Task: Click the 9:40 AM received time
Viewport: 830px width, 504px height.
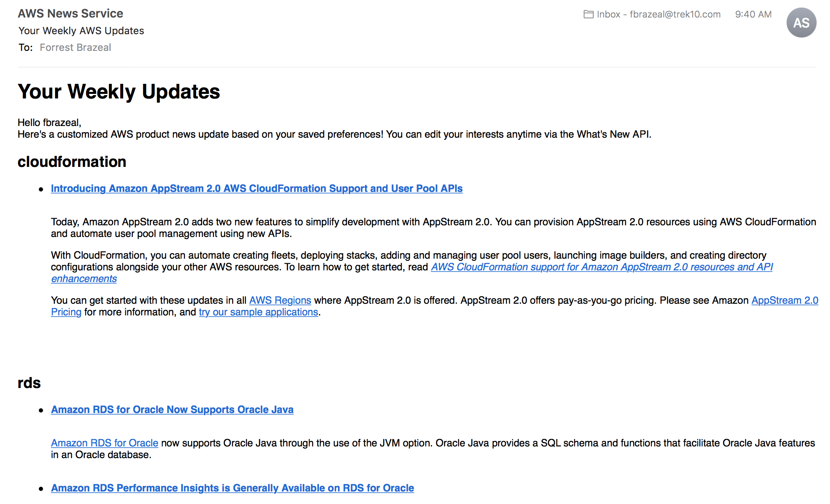Action: pyautogui.click(x=753, y=15)
